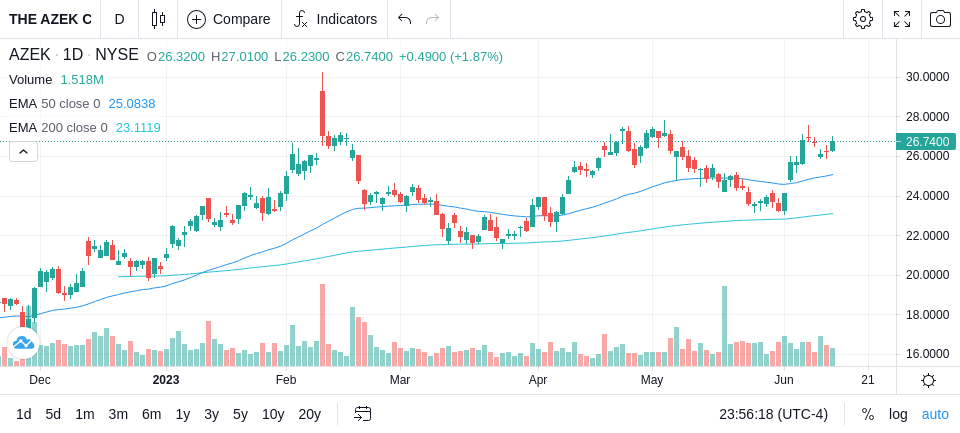Enter fullscreen mode

[902, 19]
